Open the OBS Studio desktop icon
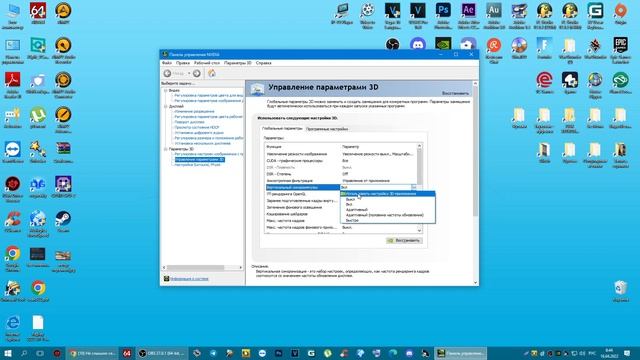 pos(393,44)
